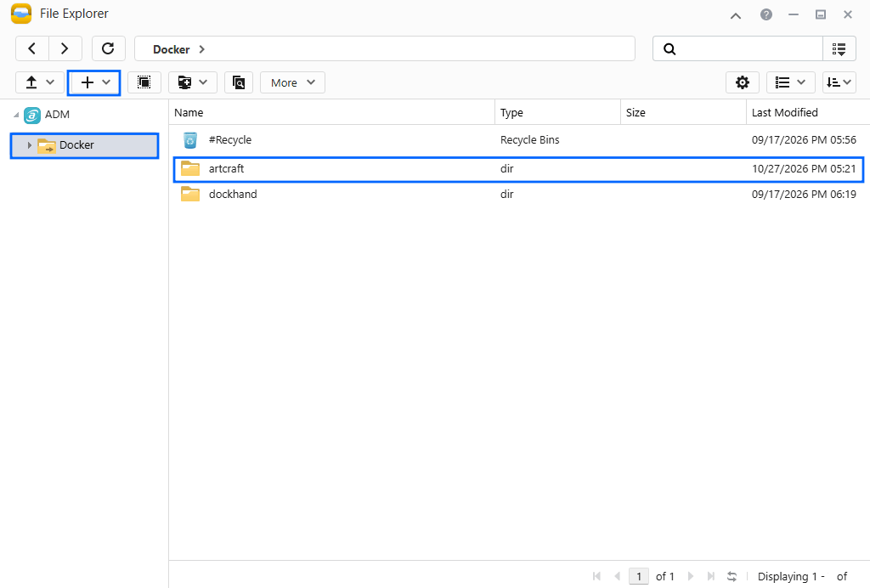This screenshot has width=870, height=588.
Task: Click the recycle bin icon
Action: point(190,140)
